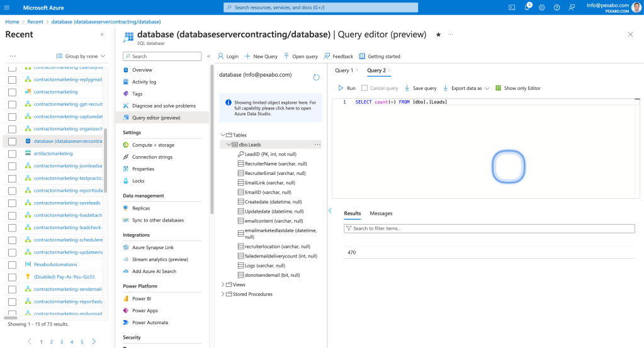644x348 pixels.
Task: Select the LeadID column row
Action: (x=271, y=154)
